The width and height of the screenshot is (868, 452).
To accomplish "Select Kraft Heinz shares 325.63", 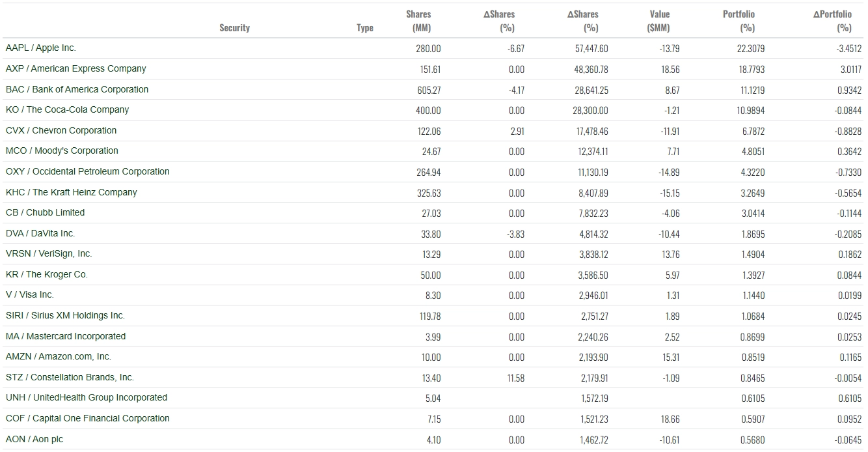I will pos(429,193).
